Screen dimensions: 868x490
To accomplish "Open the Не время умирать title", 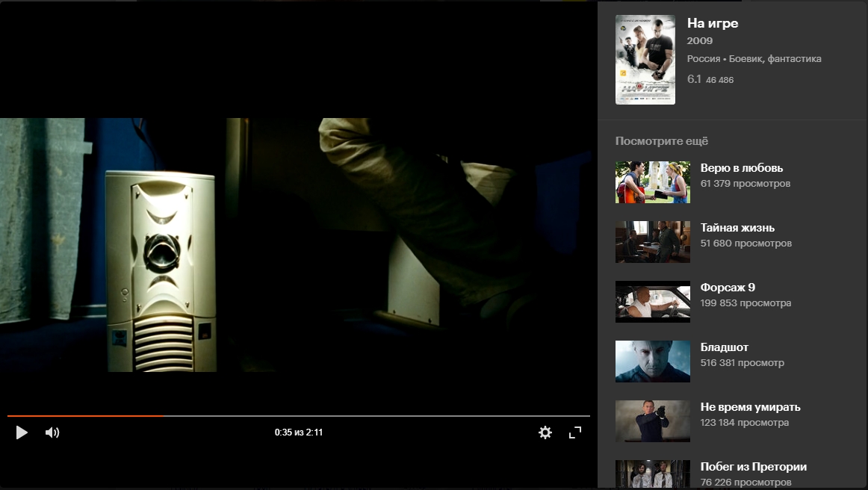I will coord(750,407).
